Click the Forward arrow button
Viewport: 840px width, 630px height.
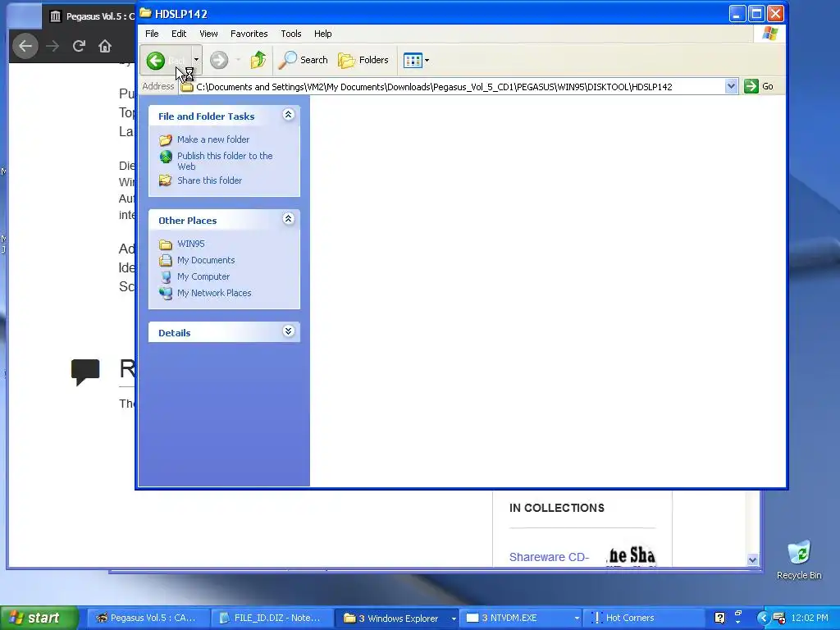coord(218,60)
